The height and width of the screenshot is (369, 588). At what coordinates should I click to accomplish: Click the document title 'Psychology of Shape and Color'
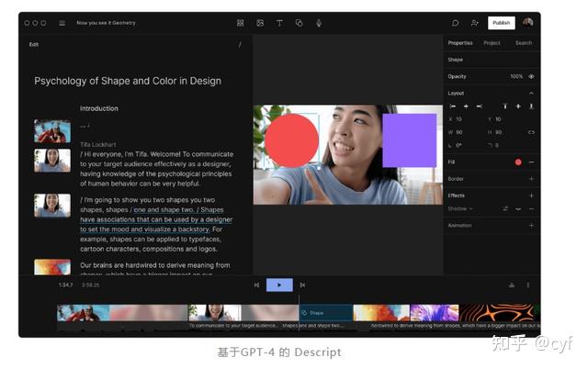tap(128, 81)
